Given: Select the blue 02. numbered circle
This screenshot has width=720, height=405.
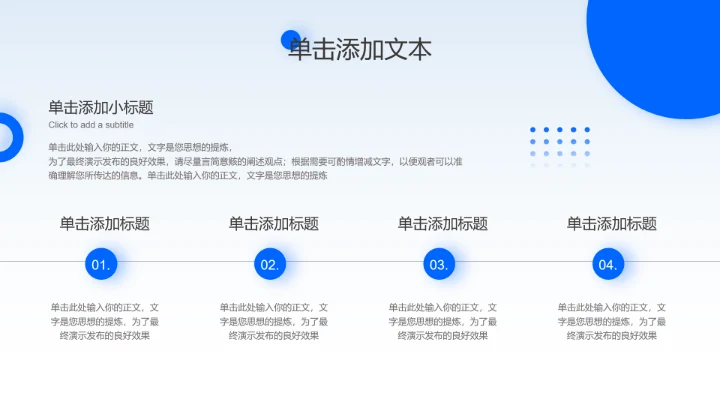Looking at the screenshot, I should [x=270, y=264].
